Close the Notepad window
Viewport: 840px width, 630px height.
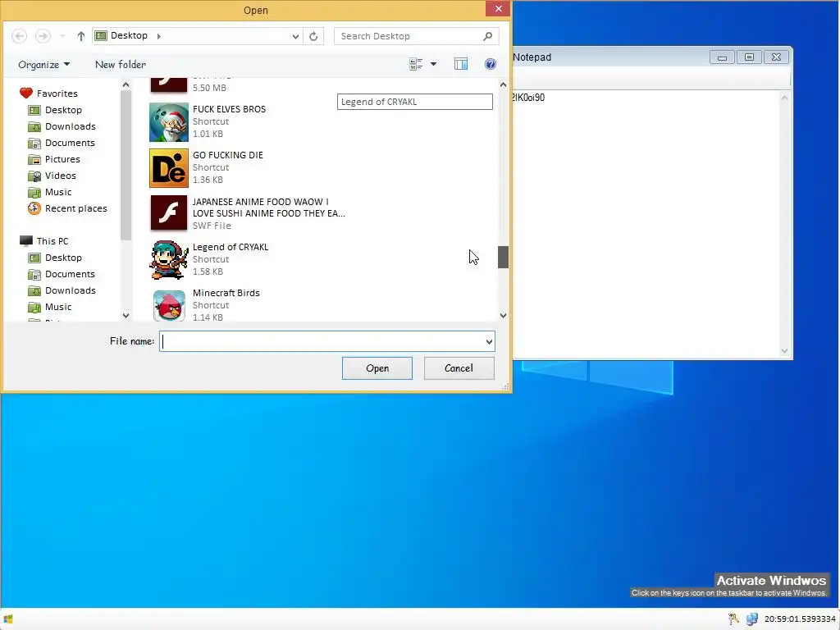coord(776,57)
